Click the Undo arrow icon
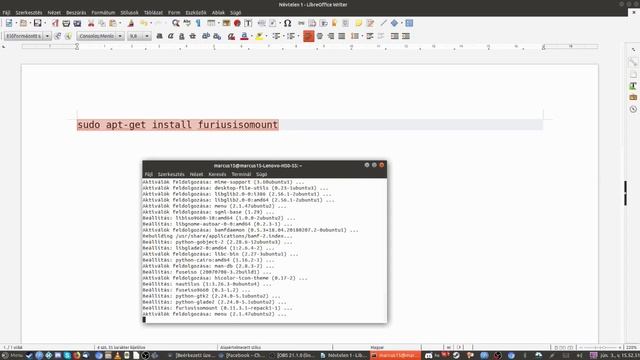 [x=144, y=23]
